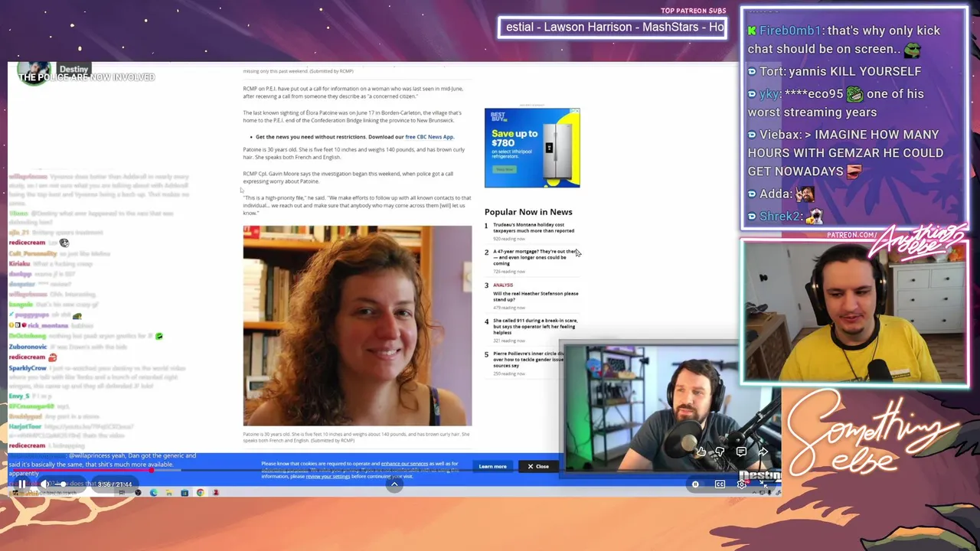The width and height of the screenshot is (980, 551).
Task: Click the SparklyCrow chat username
Action: click(28, 368)
